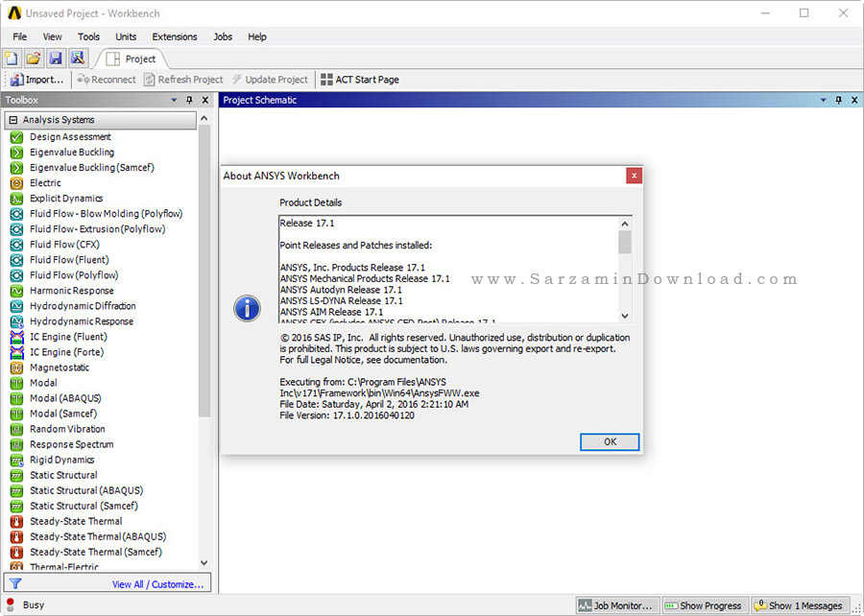Click the blue information icon in About dialog
Image resolution: width=864 pixels, height=616 pixels.
[x=247, y=308]
